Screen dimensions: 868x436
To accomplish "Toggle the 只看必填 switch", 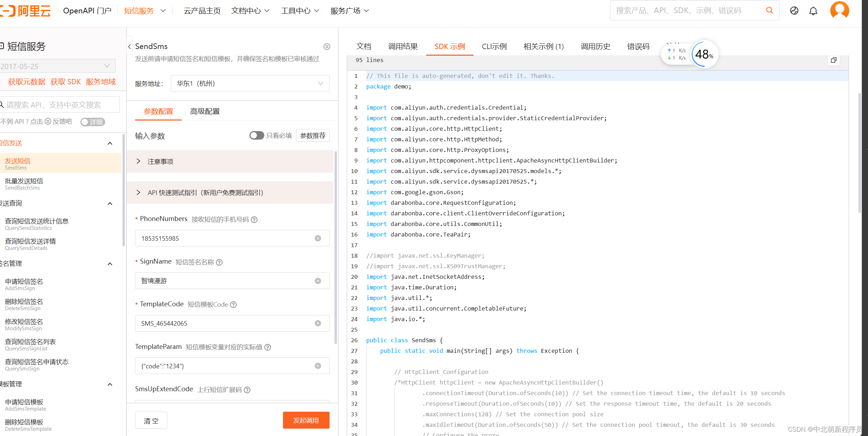I will (257, 136).
